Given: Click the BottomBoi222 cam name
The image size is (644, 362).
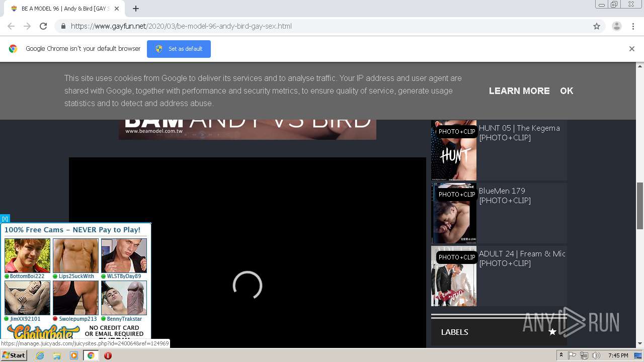Looking at the screenshot, I should pos(27,276).
